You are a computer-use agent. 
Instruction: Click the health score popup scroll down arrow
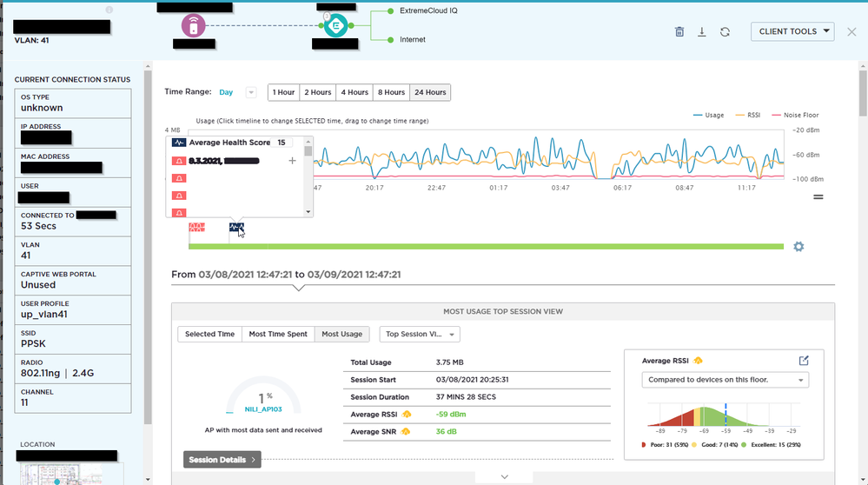(x=308, y=212)
